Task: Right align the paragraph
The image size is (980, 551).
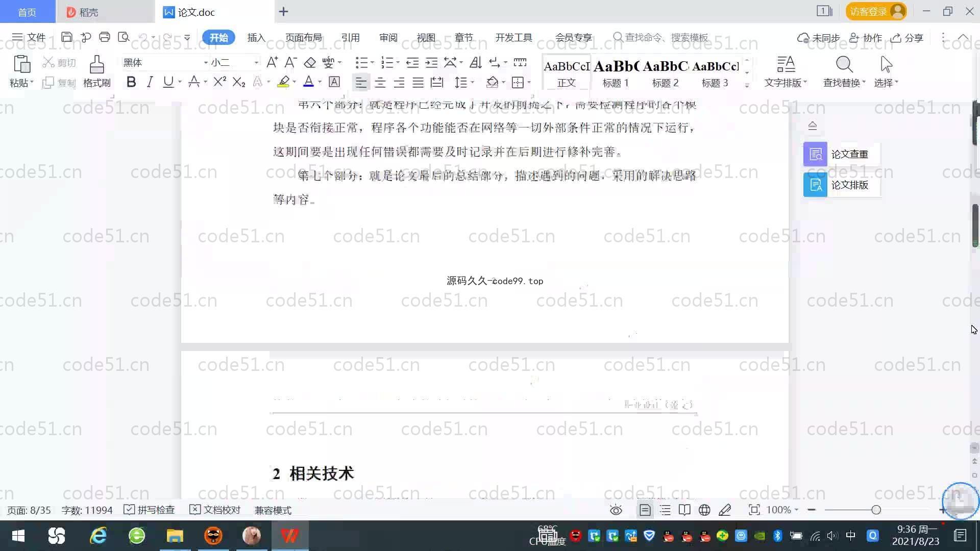Action: click(399, 82)
